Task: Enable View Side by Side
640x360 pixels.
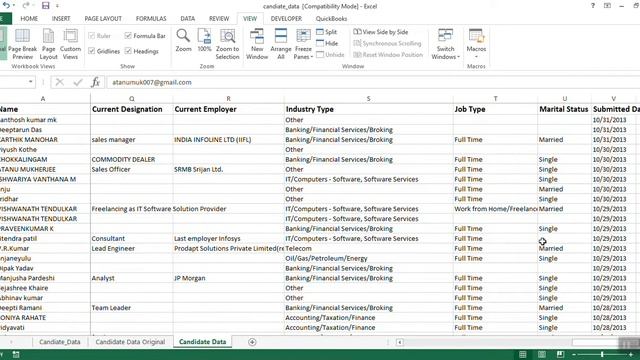Action: click(380, 32)
